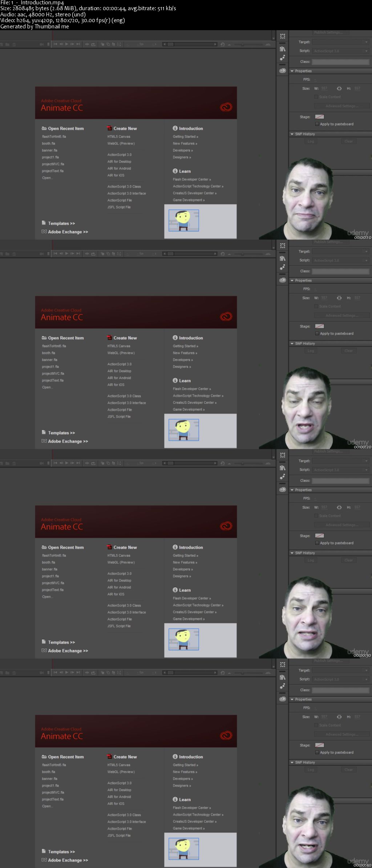Tick Scale Content checkbox in the 00:00:10 frame
Image resolution: width=372 pixels, height=868 pixels.
point(316,97)
